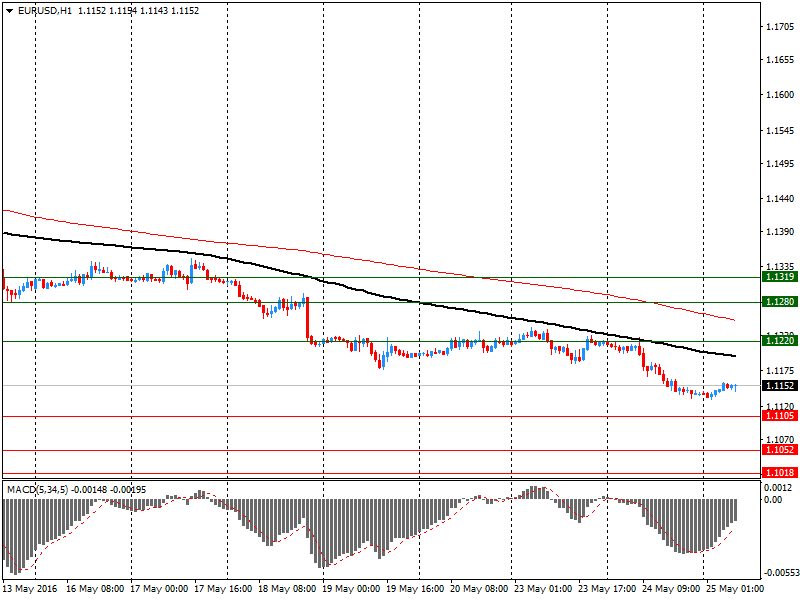This screenshot has width=800, height=600.
Task: Click the 23 May 17:00 time label
Action: [x=607, y=588]
